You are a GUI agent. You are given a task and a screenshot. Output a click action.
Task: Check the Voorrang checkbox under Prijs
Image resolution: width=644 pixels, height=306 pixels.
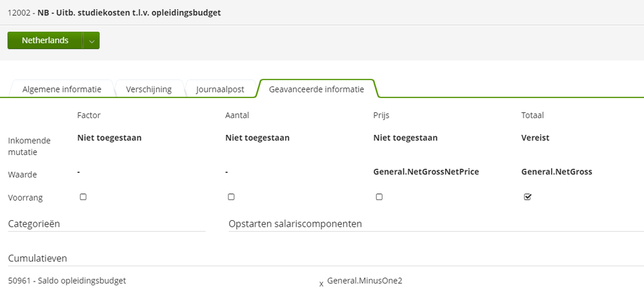pos(379,197)
